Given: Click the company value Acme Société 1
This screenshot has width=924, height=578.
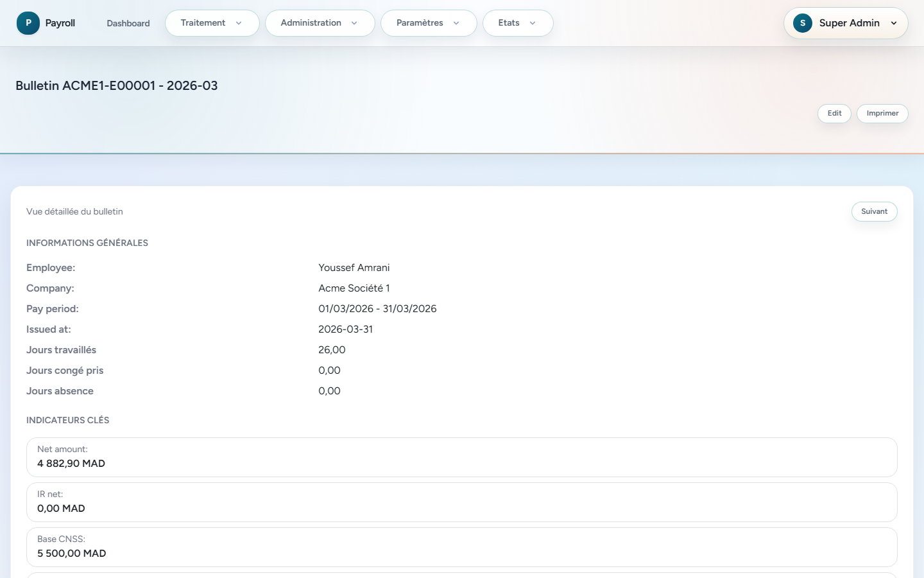Looking at the screenshot, I should point(354,288).
